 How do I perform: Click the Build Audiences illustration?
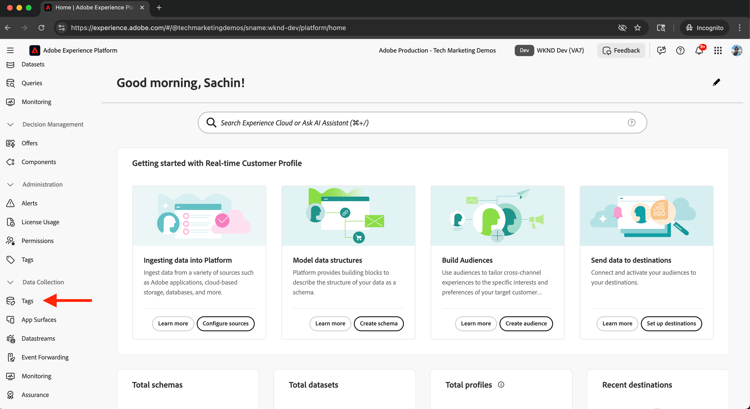[x=497, y=216]
